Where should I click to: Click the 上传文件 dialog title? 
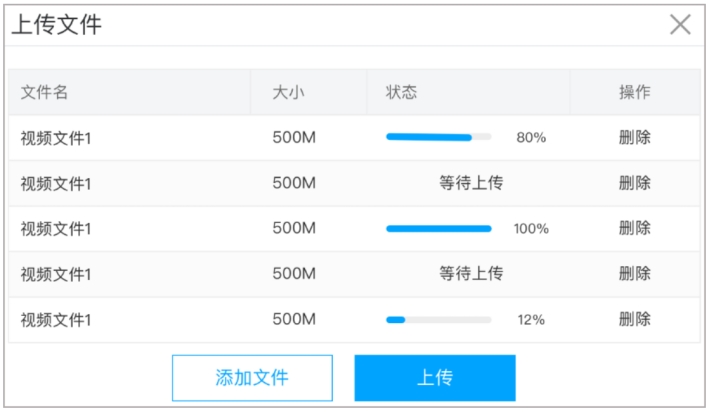coord(57,24)
